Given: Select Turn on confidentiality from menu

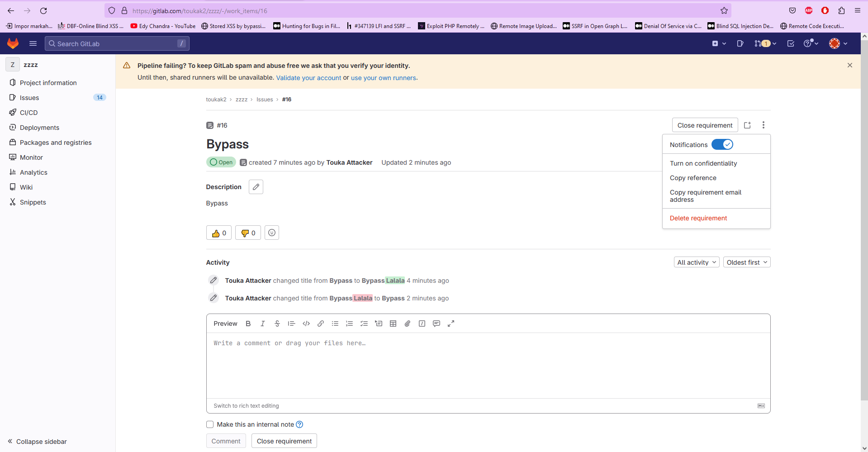Looking at the screenshot, I should 703,163.
